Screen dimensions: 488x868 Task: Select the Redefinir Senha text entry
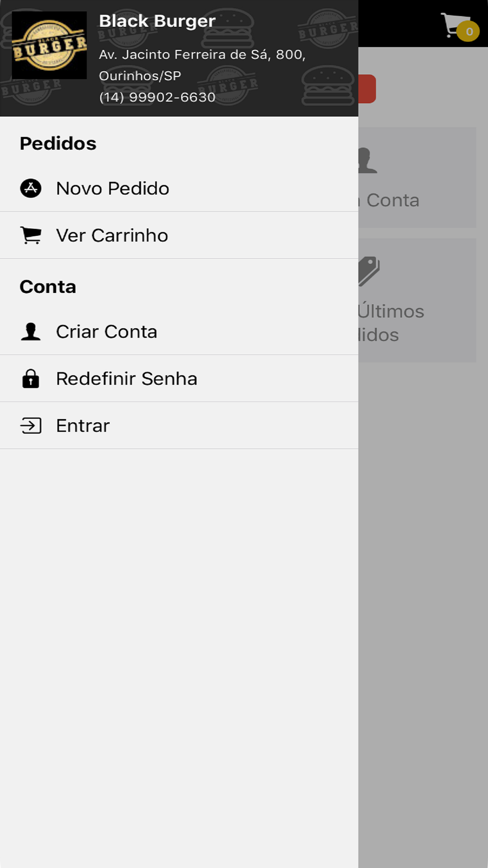pos(127,379)
